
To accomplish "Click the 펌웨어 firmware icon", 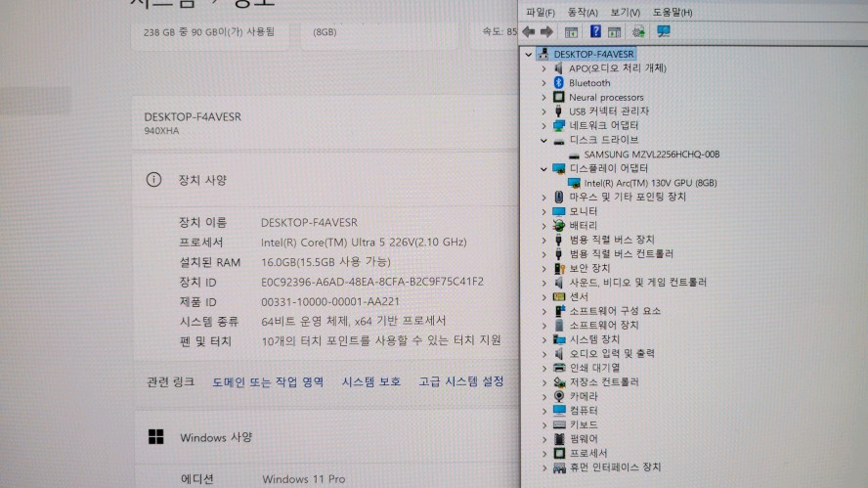I will coord(559,439).
